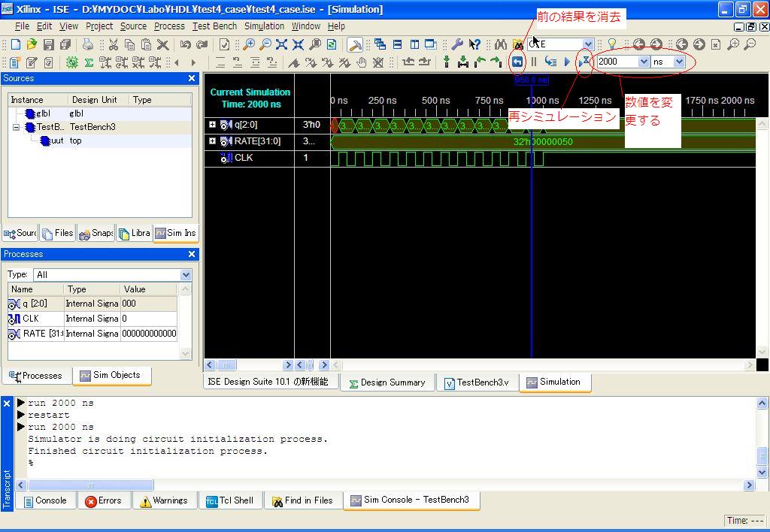Click the Run For Specified Time icon
This screenshot has height=532, width=770.
[585, 62]
